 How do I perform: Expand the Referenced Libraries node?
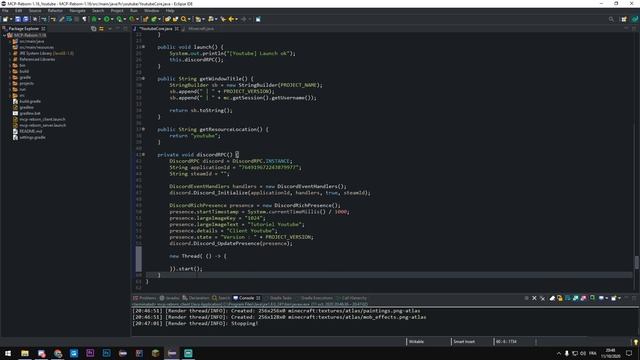tap(10, 59)
